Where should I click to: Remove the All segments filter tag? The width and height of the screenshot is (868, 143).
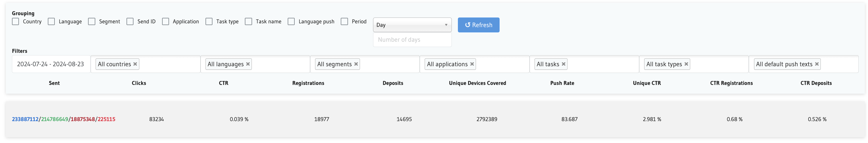[x=356, y=64]
